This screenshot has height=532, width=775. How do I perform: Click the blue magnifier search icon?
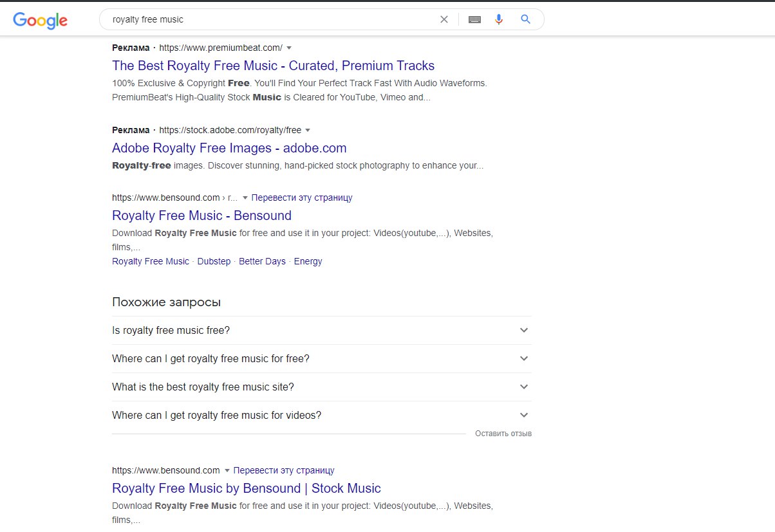(x=526, y=19)
